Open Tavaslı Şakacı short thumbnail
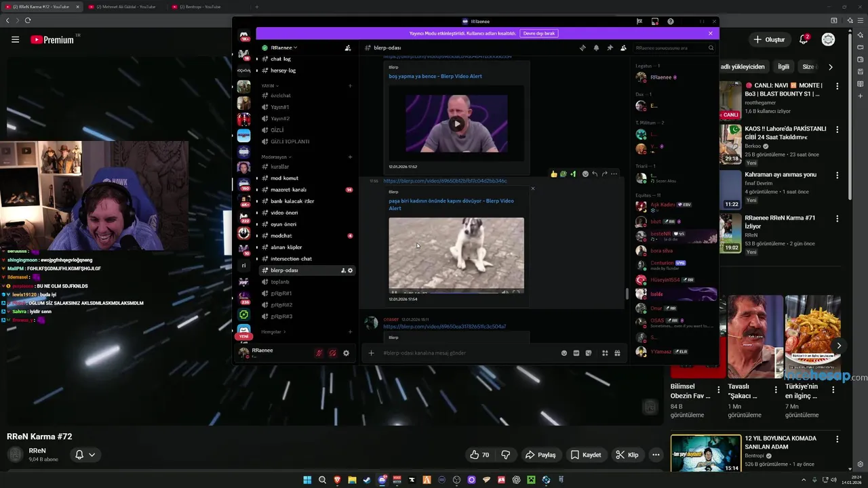This screenshot has height=488, width=868. [x=755, y=336]
